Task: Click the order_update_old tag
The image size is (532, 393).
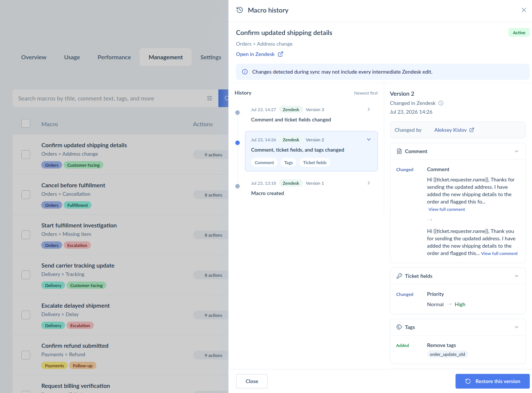Action: click(447, 354)
